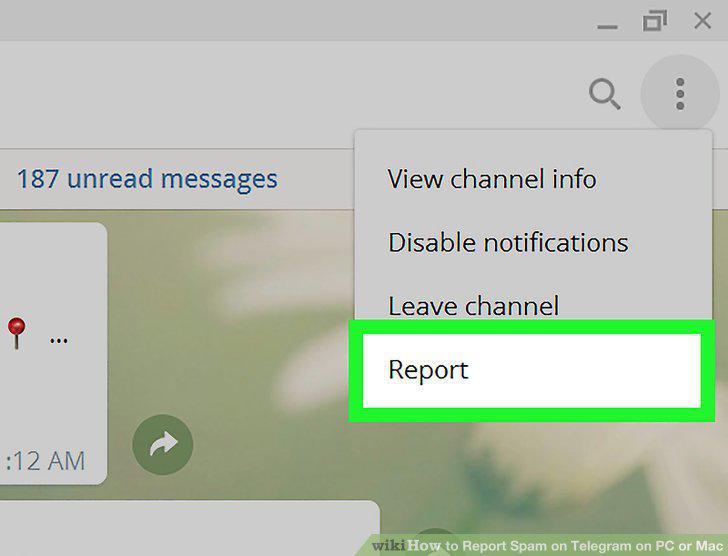Close the Telegram window
Viewport: 728px width, 556px height.
coord(702,21)
